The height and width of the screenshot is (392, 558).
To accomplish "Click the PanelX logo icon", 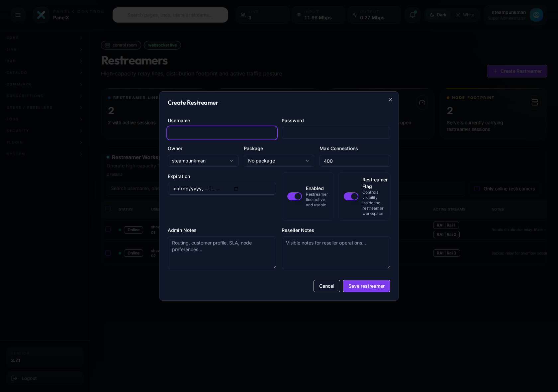I will (41, 15).
